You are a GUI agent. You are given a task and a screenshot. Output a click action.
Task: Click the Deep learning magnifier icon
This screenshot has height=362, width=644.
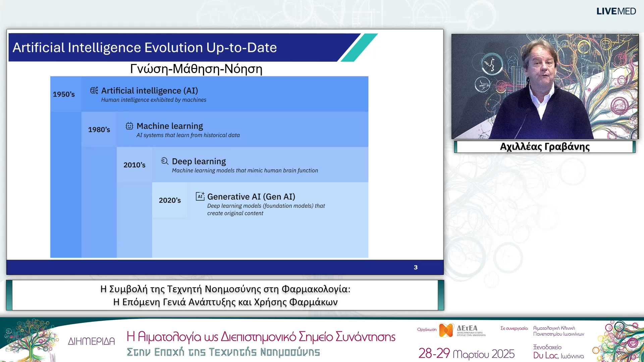[x=164, y=161]
